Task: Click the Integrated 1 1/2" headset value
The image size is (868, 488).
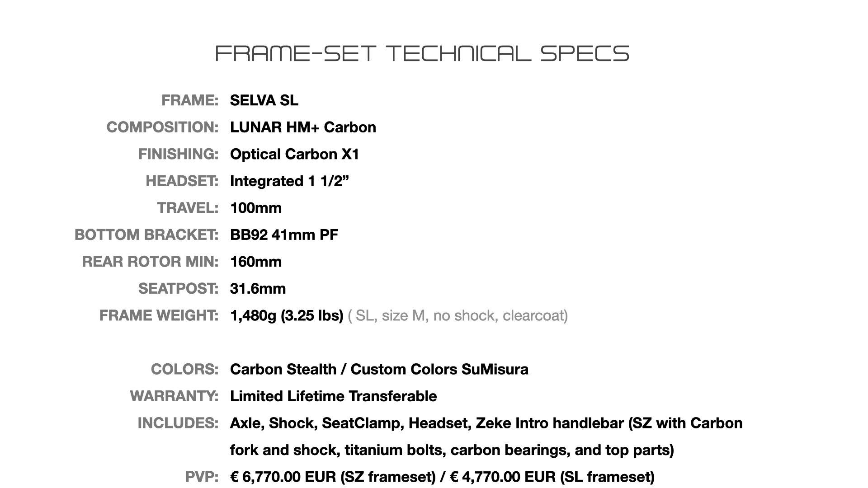Action: click(x=289, y=181)
